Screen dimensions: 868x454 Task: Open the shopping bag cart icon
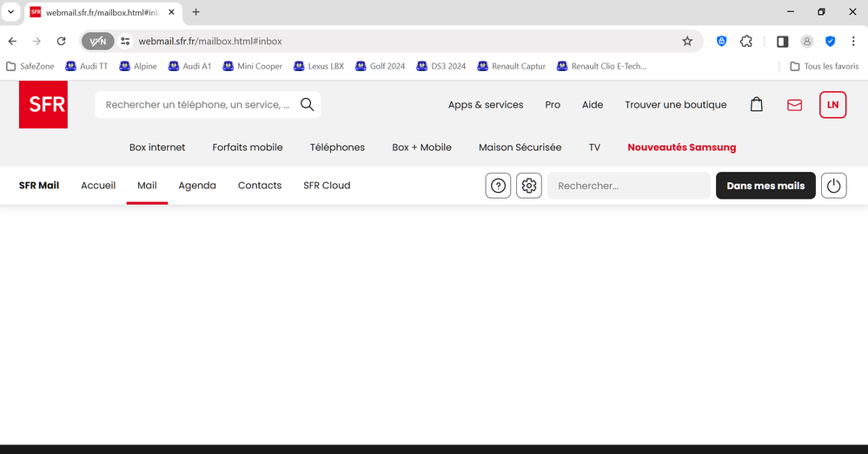(756, 105)
